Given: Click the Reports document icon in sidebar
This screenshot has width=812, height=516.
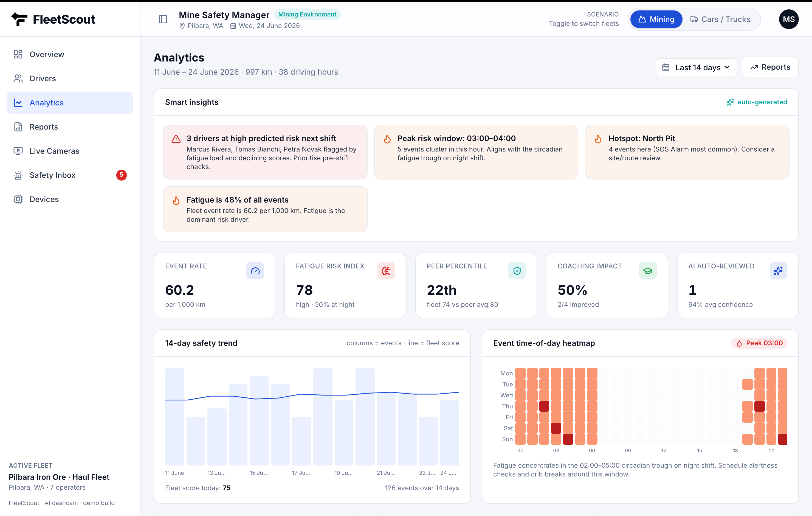Looking at the screenshot, I should (18, 127).
